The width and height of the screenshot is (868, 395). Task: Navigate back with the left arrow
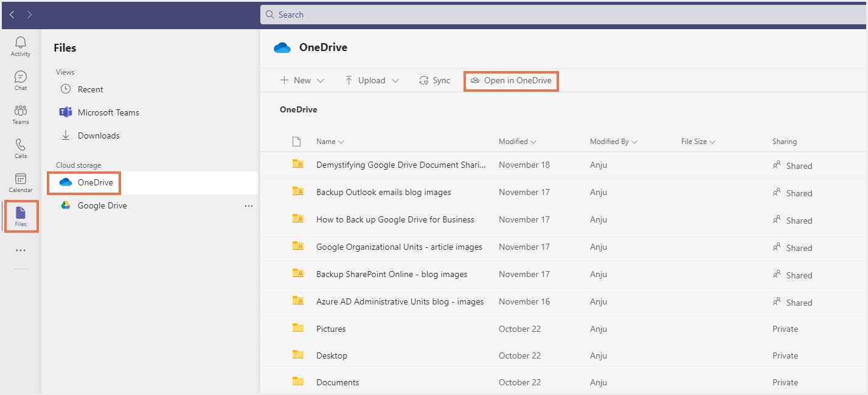tap(12, 15)
